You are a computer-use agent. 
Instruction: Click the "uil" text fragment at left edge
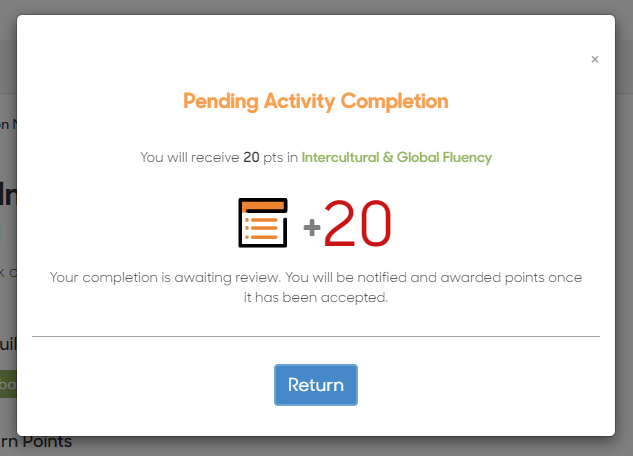(8, 344)
